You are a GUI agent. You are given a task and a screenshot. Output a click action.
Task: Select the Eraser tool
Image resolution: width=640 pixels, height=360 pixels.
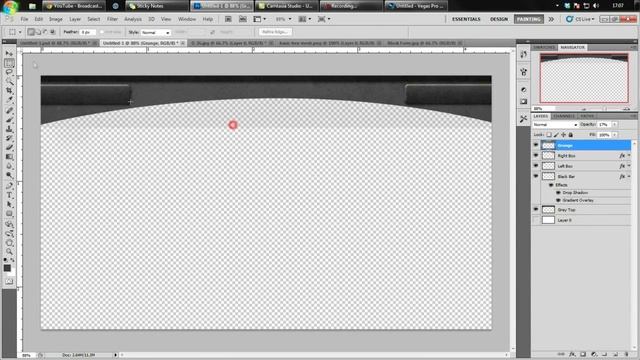click(x=9, y=147)
